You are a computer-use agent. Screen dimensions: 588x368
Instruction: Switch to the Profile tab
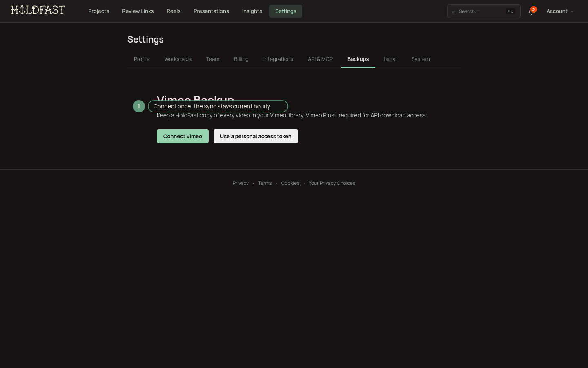point(142,59)
